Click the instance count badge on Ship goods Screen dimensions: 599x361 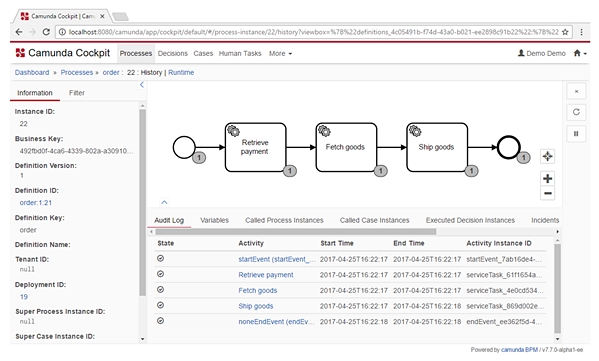click(471, 171)
